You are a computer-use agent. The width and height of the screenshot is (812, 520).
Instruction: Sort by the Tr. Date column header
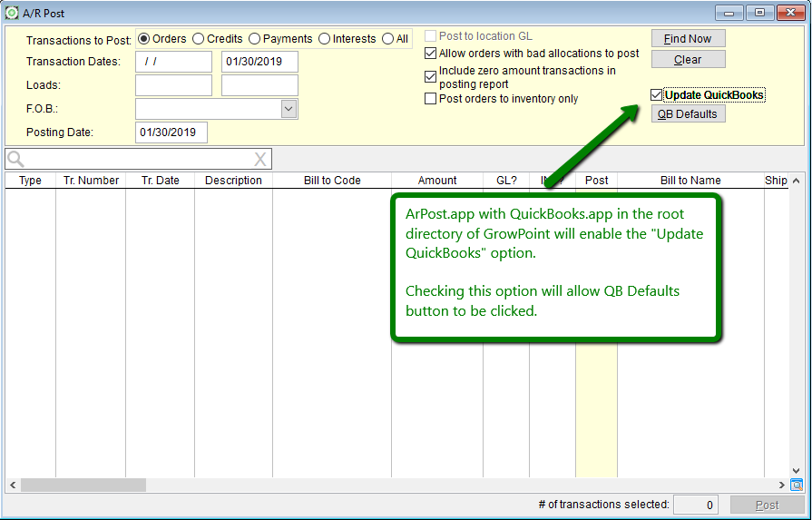click(x=160, y=181)
